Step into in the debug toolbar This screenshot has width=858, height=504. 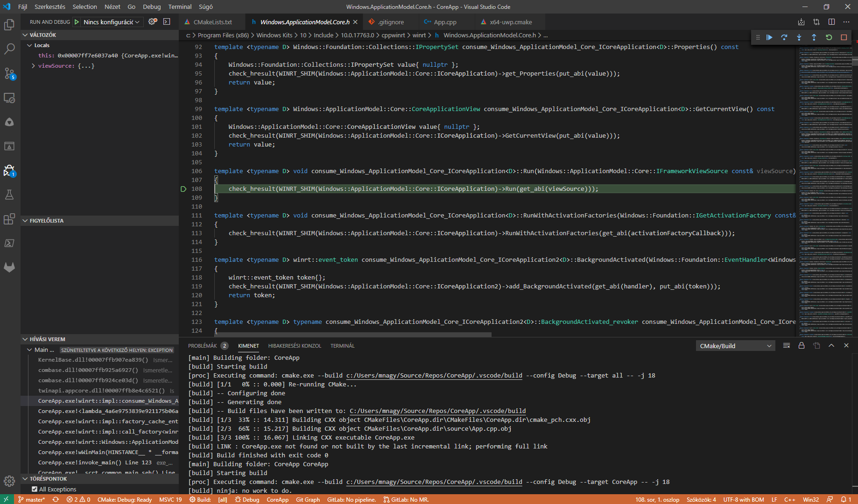click(x=799, y=37)
